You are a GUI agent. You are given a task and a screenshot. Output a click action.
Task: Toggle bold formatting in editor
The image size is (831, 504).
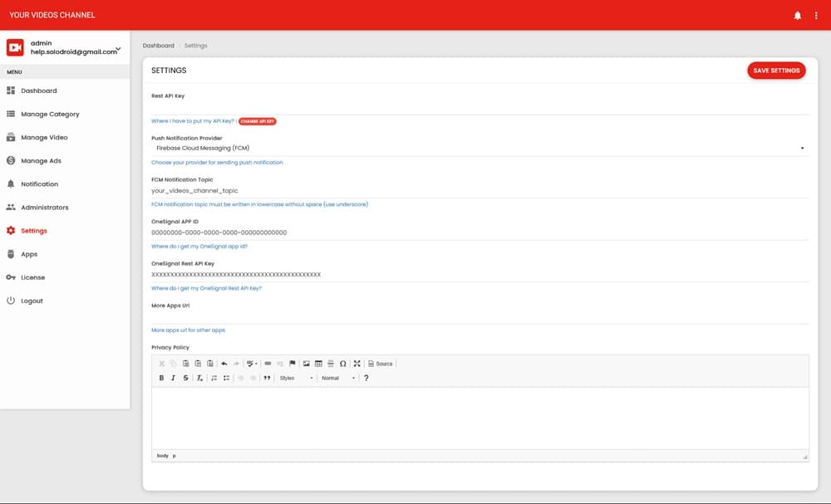[161, 378]
